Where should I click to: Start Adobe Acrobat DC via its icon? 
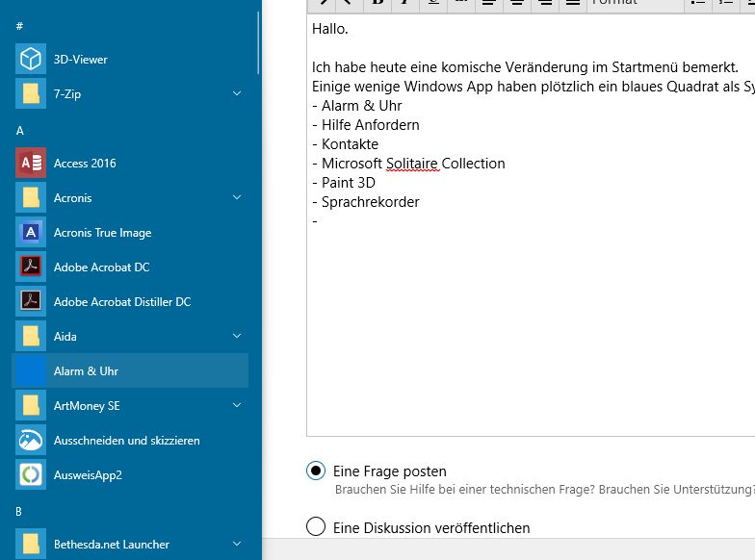click(31, 267)
